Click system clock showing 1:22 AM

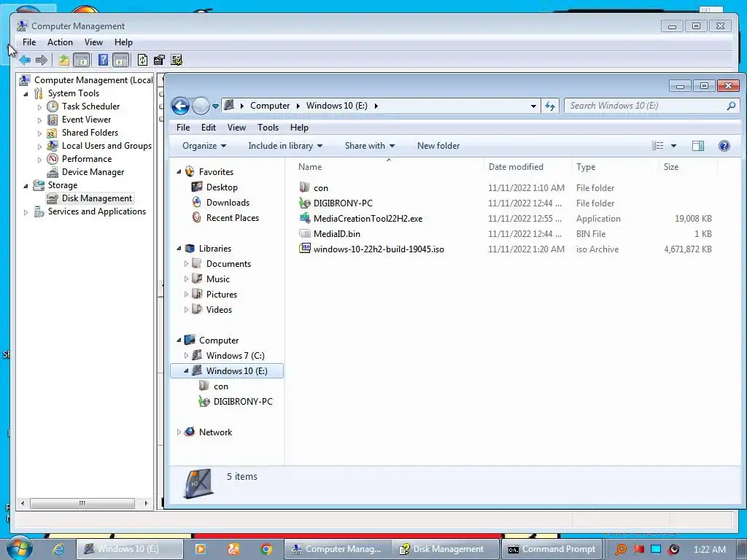709,550
